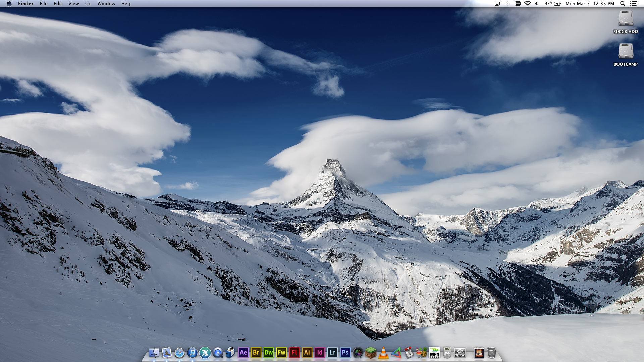Image resolution: width=644 pixels, height=362 pixels.
Task: Open Adobe After Effects (Ae)
Action: click(243, 353)
